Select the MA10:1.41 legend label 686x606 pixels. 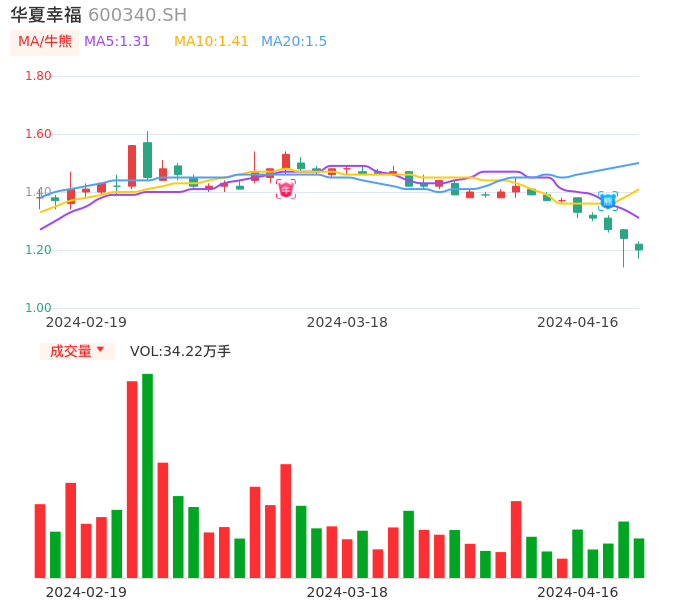[211, 42]
